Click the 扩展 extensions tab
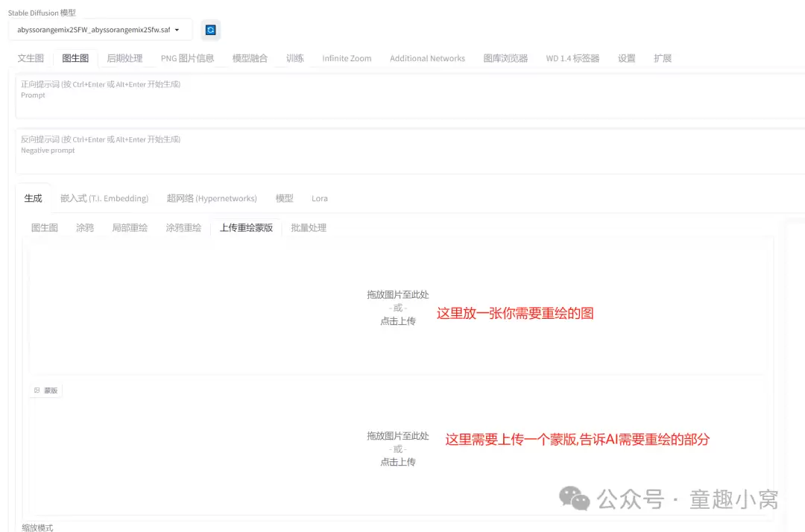The width and height of the screenshot is (805, 532). click(x=663, y=58)
